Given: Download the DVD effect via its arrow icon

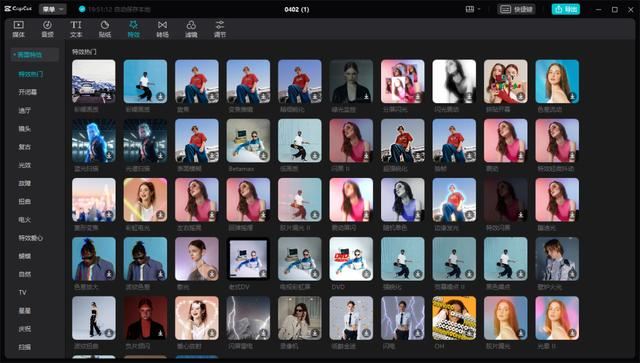Looking at the screenshot, I should pyautogui.click(x=367, y=274).
